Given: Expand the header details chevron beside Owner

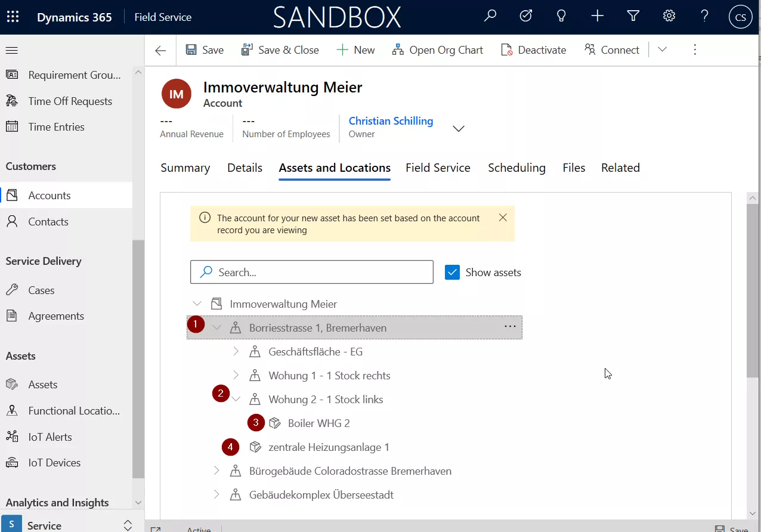Looking at the screenshot, I should coord(459,128).
